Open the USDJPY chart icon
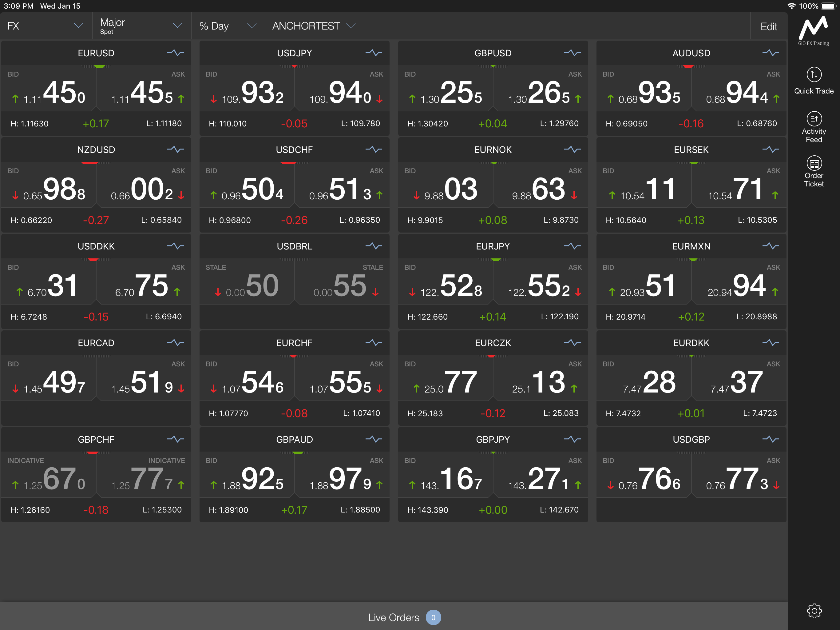This screenshot has width=840, height=630. (x=374, y=53)
